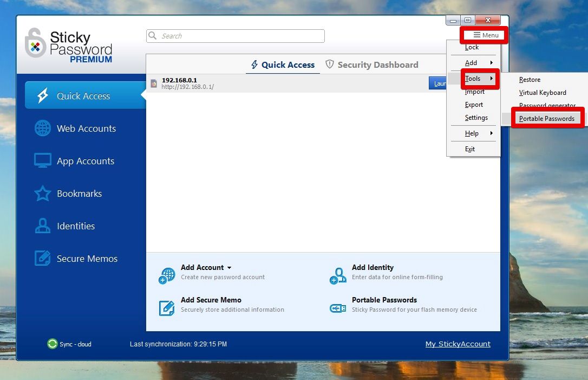Click the Sync - cloud status text
Image resolution: width=588 pixels, height=380 pixels.
[x=75, y=344]
